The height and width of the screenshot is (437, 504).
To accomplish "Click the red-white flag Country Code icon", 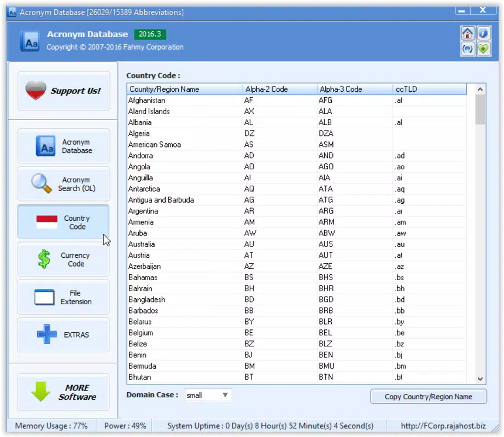I will click(x=47, y=222).
